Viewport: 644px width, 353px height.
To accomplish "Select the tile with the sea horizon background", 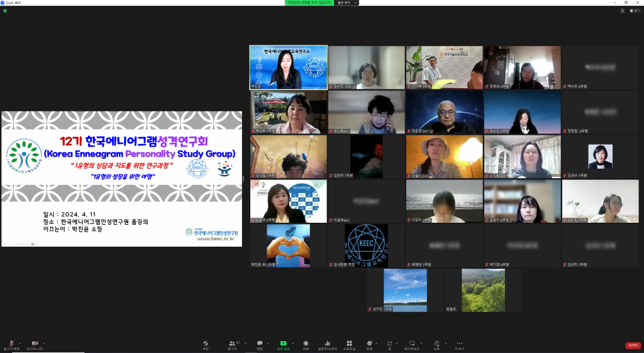I will (445, 201).
